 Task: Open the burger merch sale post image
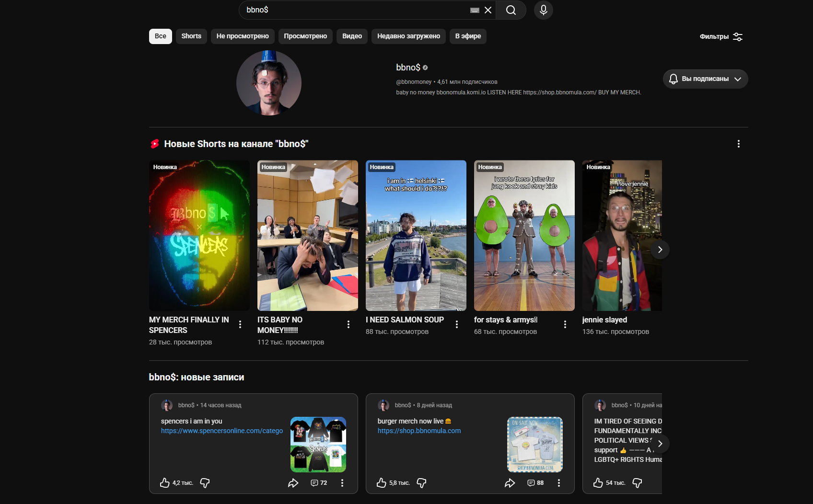535,445
